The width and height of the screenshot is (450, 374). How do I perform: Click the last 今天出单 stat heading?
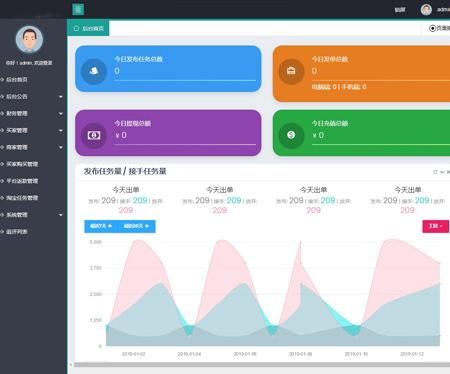coord(407,190)
